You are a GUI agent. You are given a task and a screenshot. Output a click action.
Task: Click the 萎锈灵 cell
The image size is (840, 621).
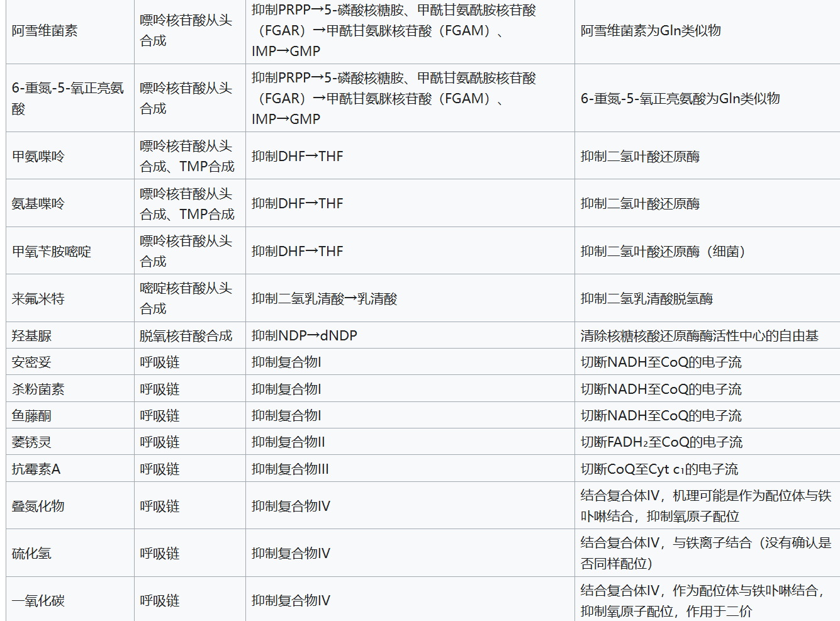[32, 442]
